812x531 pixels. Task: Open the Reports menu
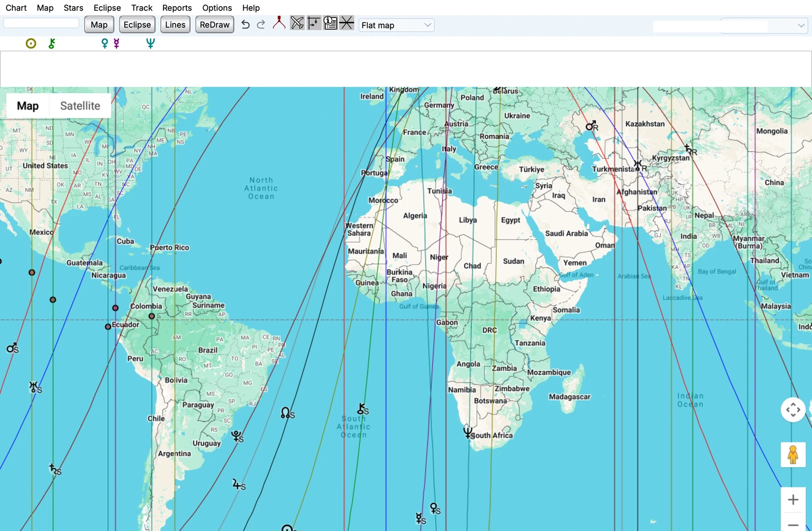pyautogui.click(x=177, y=8)
